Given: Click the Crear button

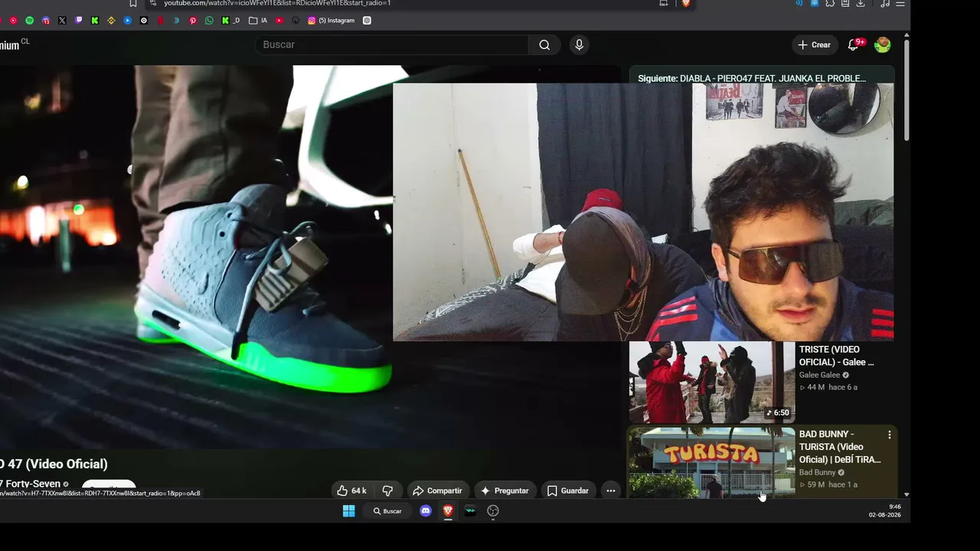Looking at the screenshot, I should [x=814, y=45].
